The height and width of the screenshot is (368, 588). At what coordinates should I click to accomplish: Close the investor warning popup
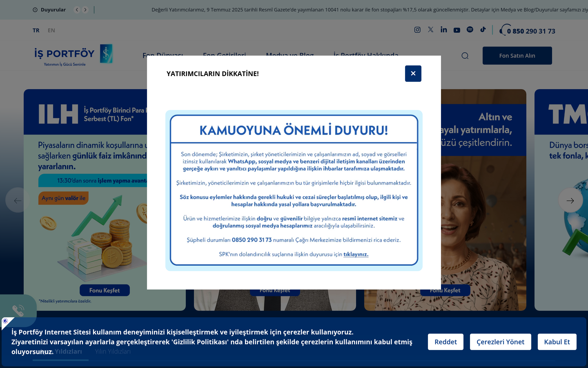[413, 74]
